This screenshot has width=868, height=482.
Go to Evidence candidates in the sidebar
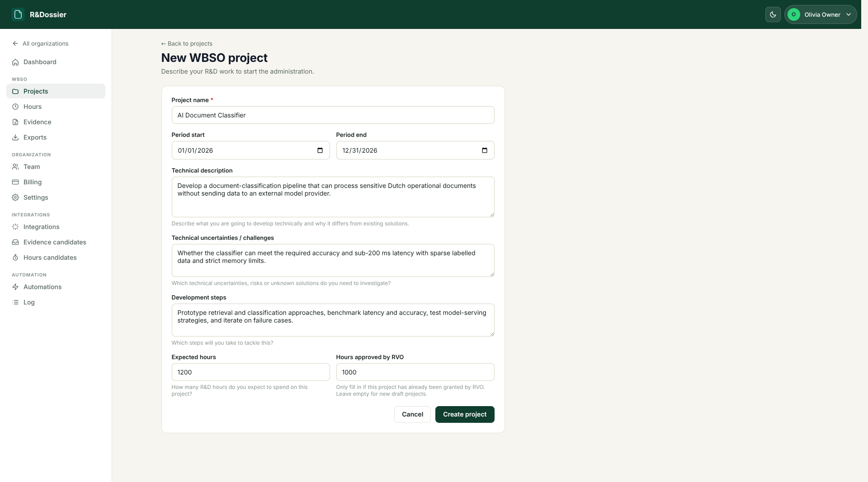(x=56, y=242)
